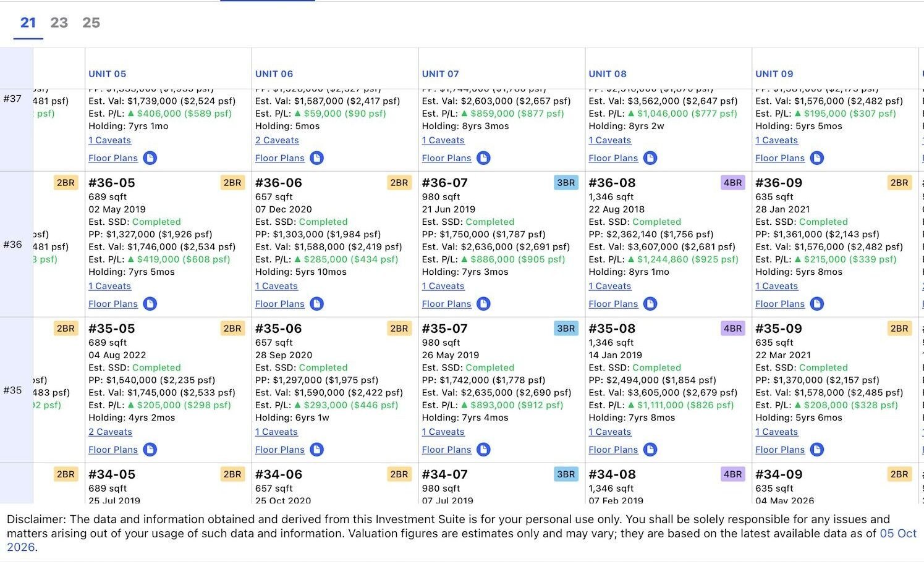
Task: Switch to block tab 25
Action: click(91, 23)
